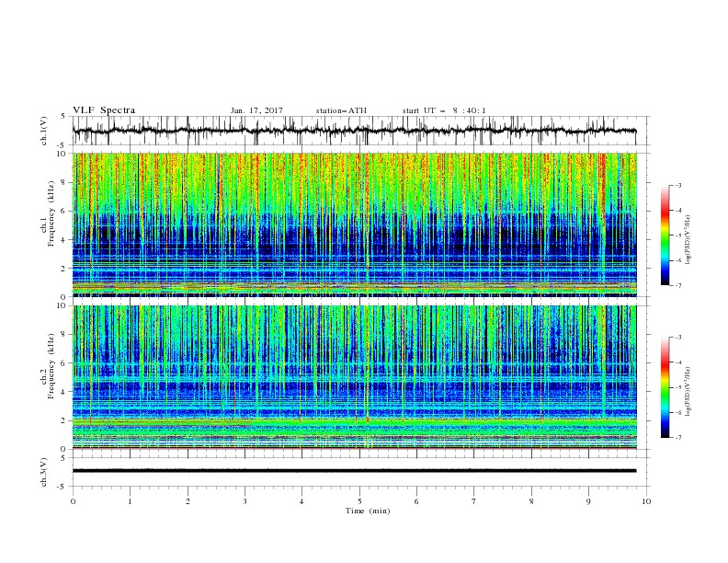Viewport: 728px width, 563px height.
Task: Click the ch.3 flat voltage trace panel
Action: (360, 472)
